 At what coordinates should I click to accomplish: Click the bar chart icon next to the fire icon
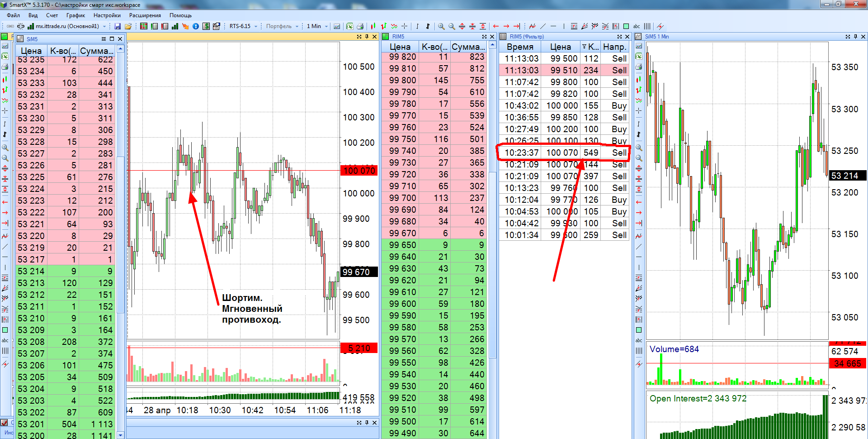[x=175, y=26]
